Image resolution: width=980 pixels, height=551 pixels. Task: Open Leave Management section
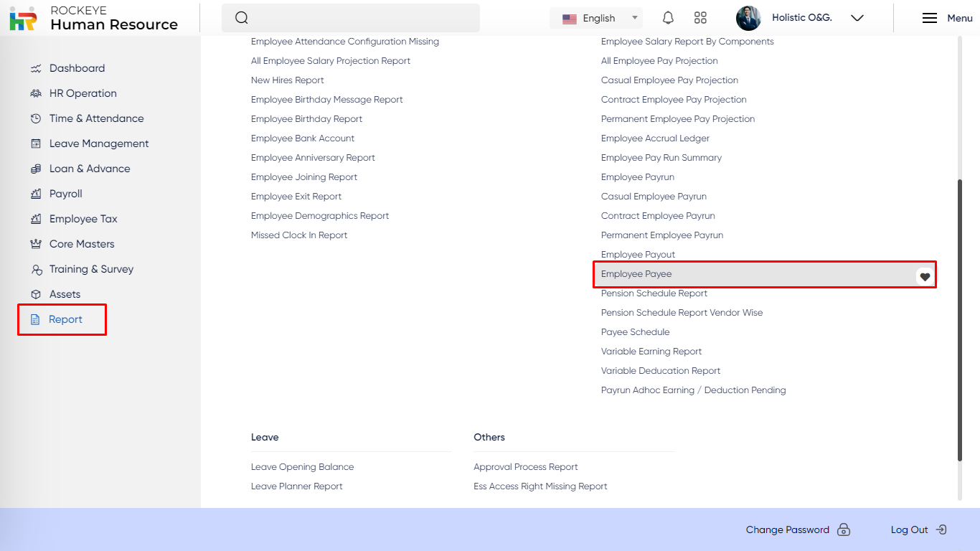click(99, 143)
